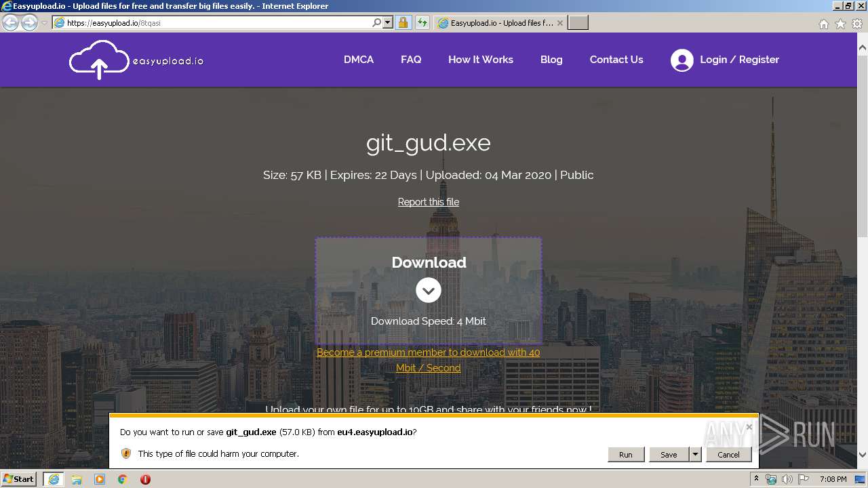Viewport: 868px width, 488px height.
Task: Click the security lock icon in address bar
Action: 403,22
